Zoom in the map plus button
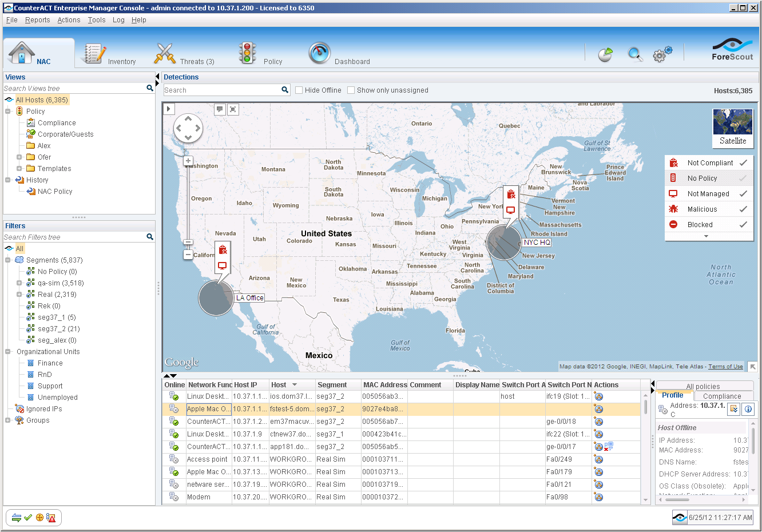Image resolution: width=762 pixels, height=532 pixels. click(188, 161)
